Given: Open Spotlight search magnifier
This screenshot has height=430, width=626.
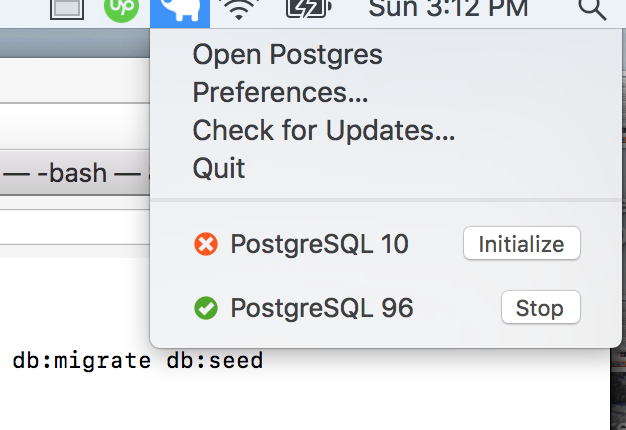Looking at the screenshot, I should (592, 10).
